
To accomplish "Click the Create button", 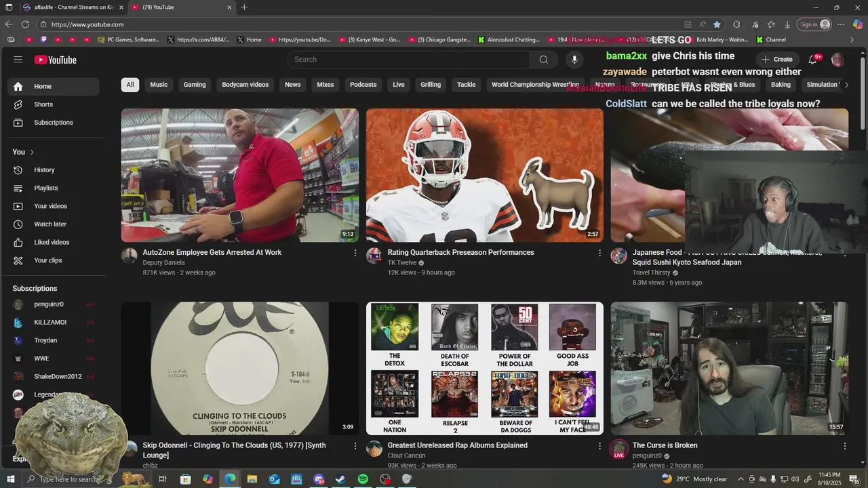I will pos(777,60).
